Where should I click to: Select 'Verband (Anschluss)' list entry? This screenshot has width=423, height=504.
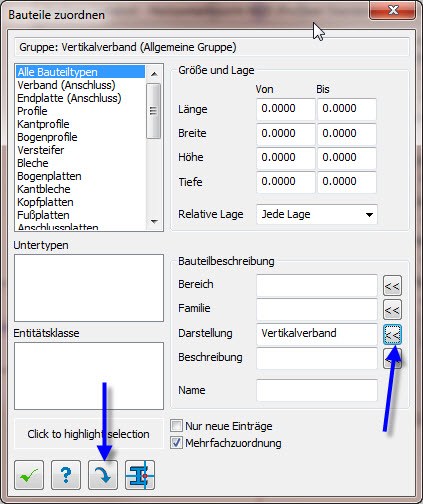tap(80, 85)
